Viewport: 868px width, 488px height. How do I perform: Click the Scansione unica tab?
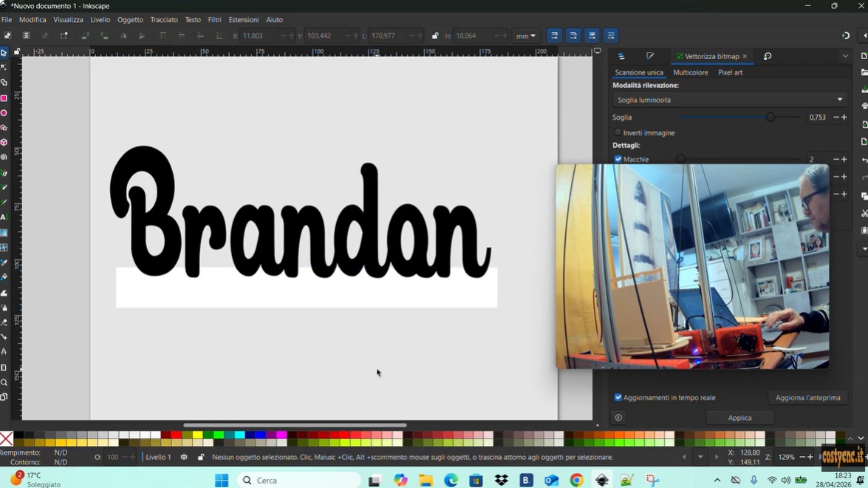point(639,72)
